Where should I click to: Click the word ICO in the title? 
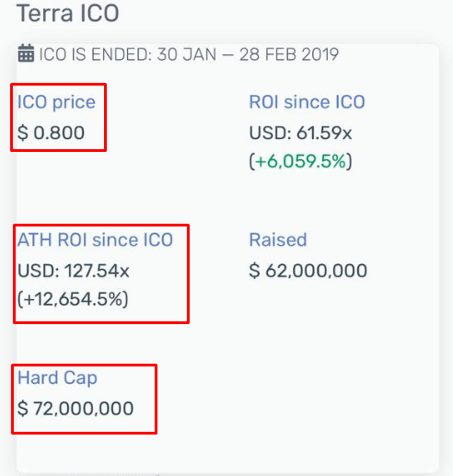click(99, 14)
